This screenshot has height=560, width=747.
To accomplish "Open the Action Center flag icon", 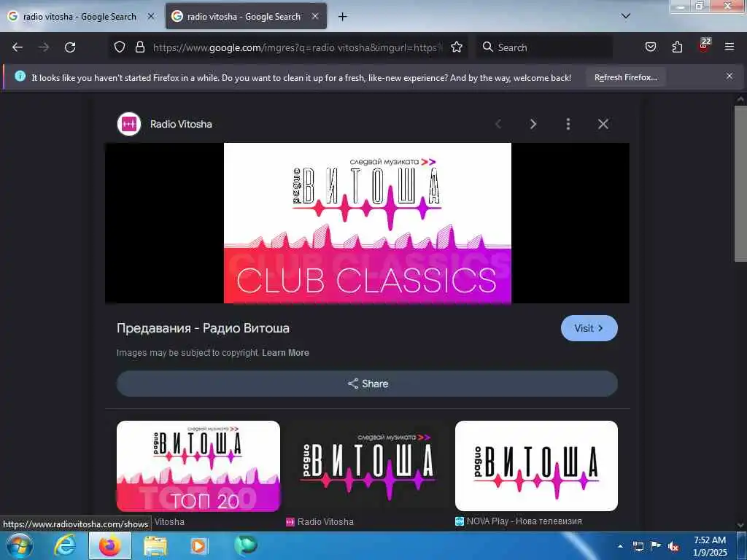I will [x=656, y=546].
